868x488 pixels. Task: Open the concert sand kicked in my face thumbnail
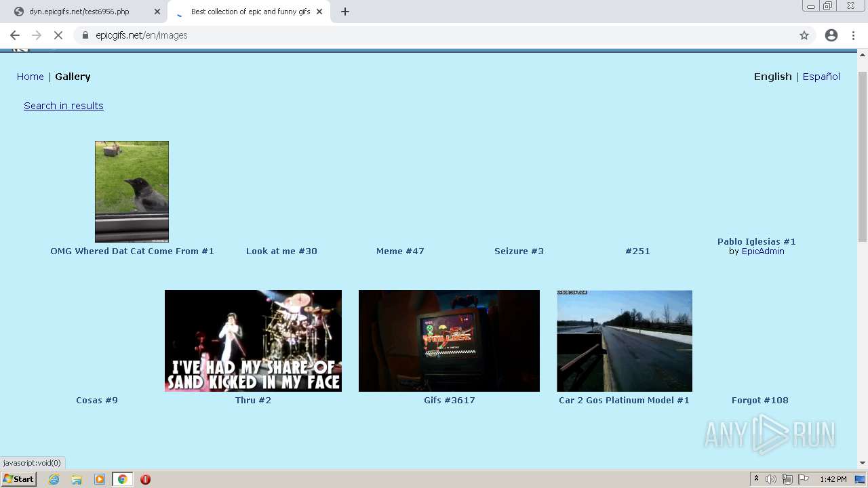pos(253,341)
